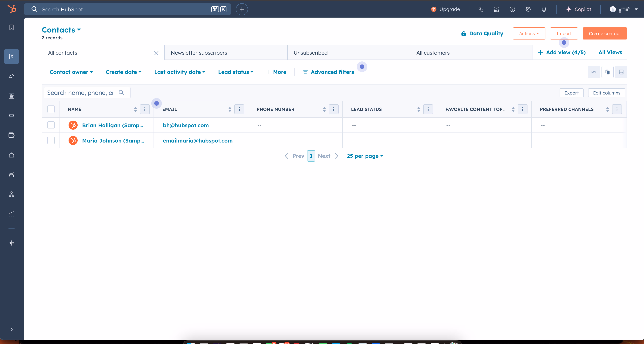Viewport: 644px width, 344px height.
Task: Open the Copilot assistant
Action: pyautogui.click(x=578, y=9)
